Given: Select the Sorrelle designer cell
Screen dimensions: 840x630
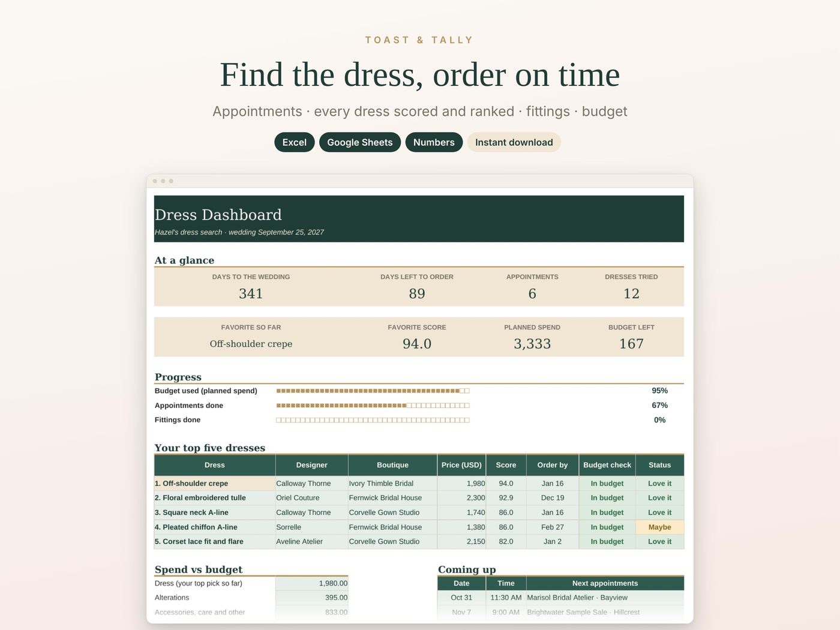Looking at the screenshot, I should (312, 527).
